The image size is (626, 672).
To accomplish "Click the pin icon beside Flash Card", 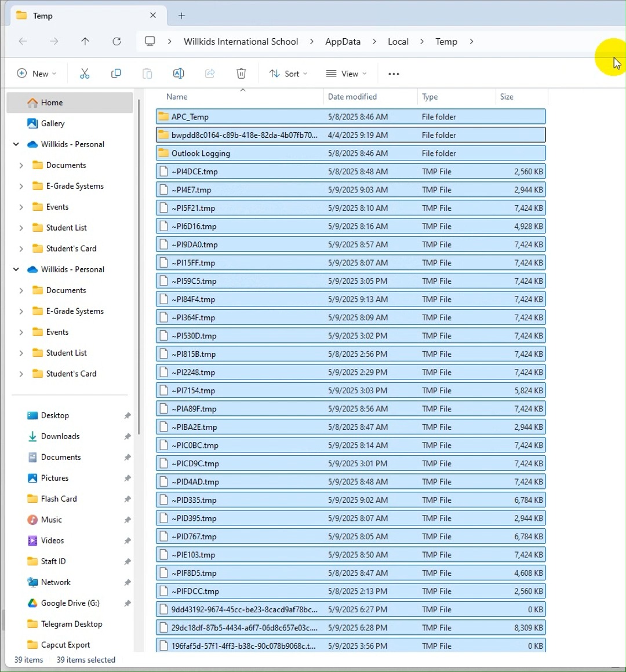I will click(128, 499).
